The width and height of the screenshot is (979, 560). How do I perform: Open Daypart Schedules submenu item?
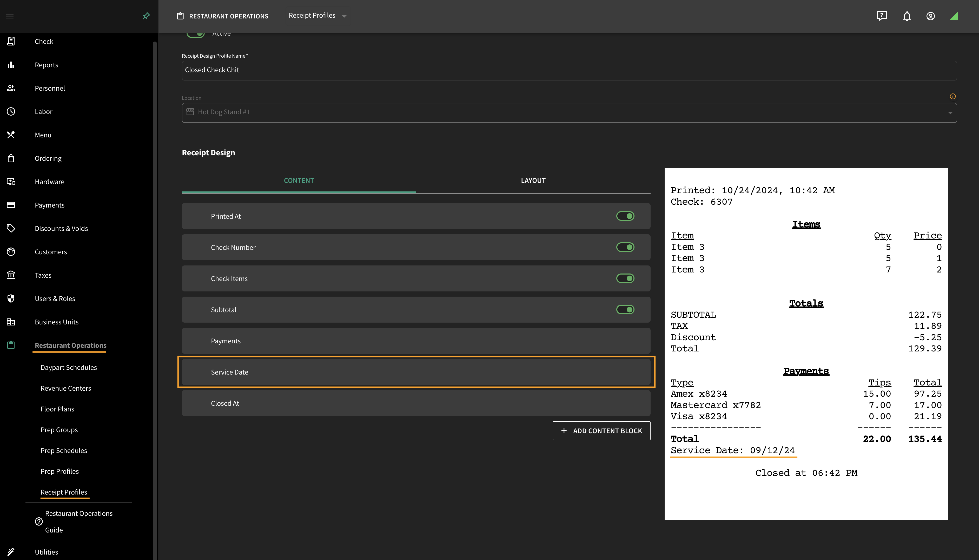69,368
